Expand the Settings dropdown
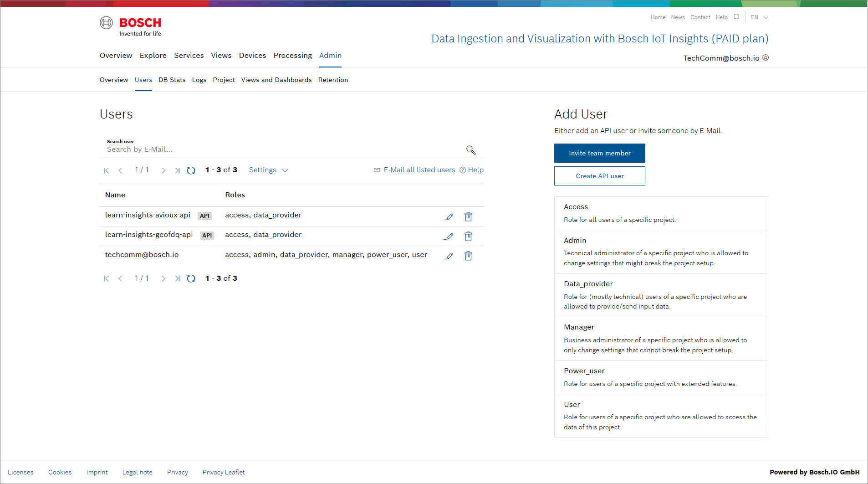The width and height of the screenshot is (868, 484). [x=268, y=170]
